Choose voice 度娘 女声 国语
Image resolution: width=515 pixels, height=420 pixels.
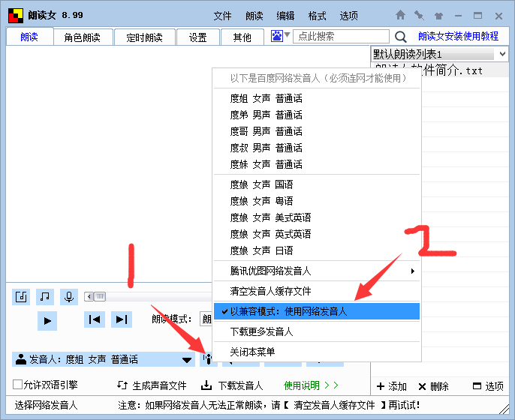click(x=317, y=184)
